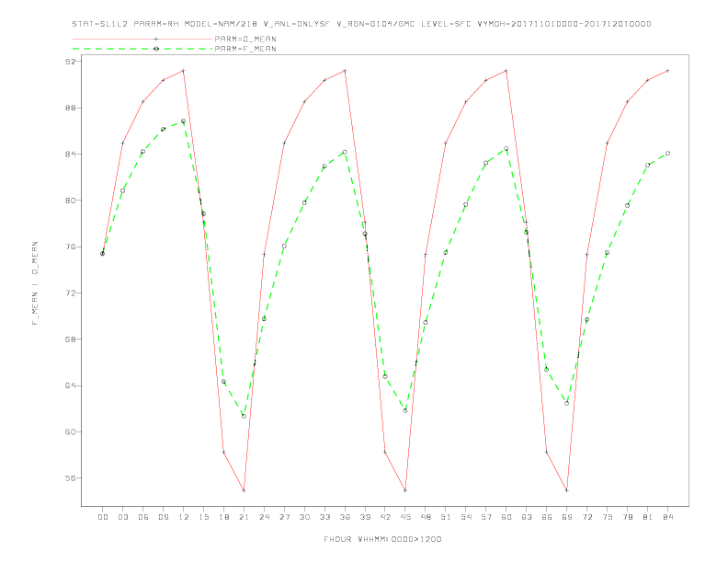This screenshot has width=728, height=563.
Task: Select red O_MEAN point at hour 18
Action: coord(223,452)
